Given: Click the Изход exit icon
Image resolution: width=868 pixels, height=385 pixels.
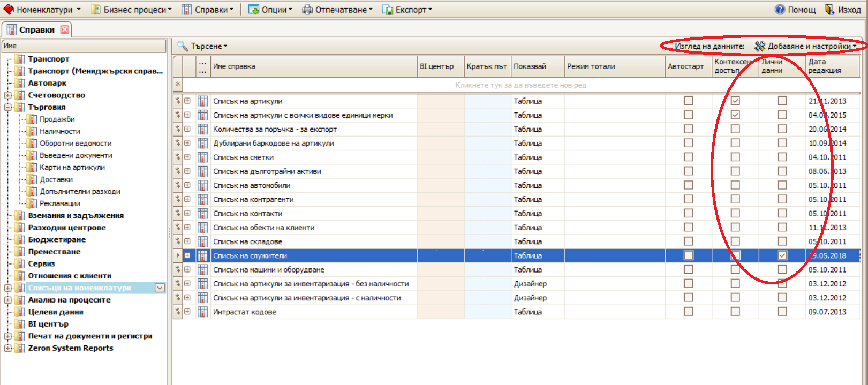Looking at the screenshot, I should pyautogui.click(x=829, y=10).
